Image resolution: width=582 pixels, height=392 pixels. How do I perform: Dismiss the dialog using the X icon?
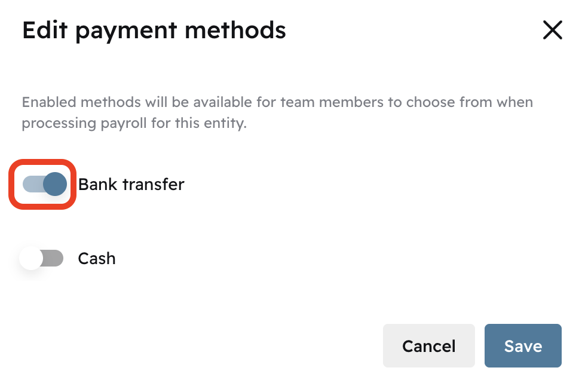click(552, 30)
